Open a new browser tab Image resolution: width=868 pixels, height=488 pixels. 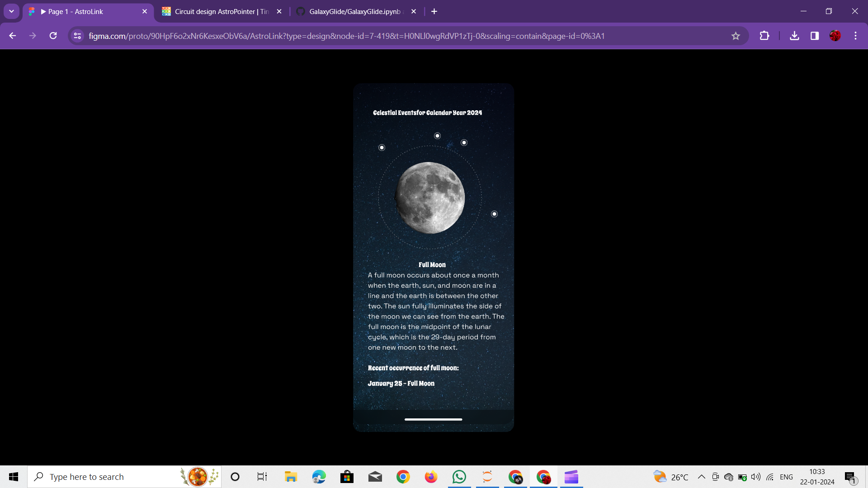(434, 12)
